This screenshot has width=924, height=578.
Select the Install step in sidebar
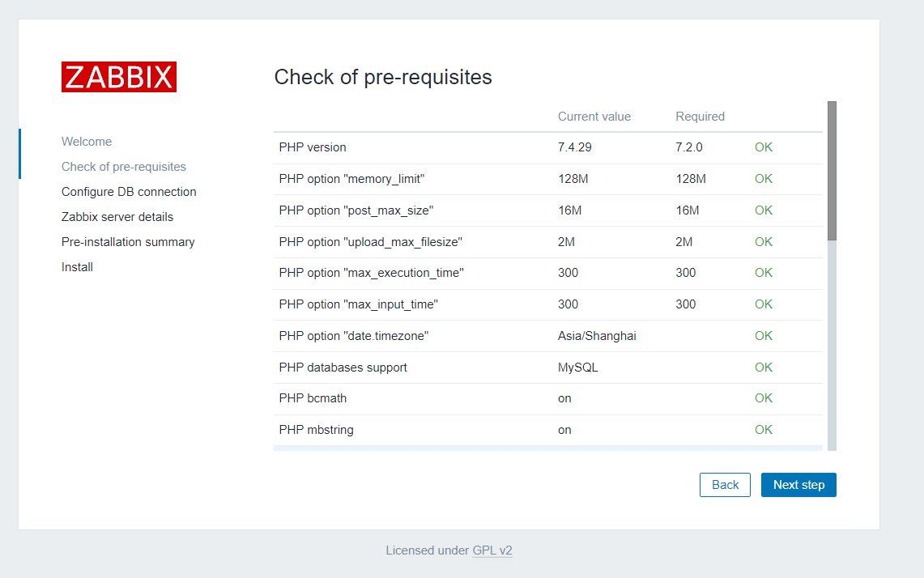(77, 267)
